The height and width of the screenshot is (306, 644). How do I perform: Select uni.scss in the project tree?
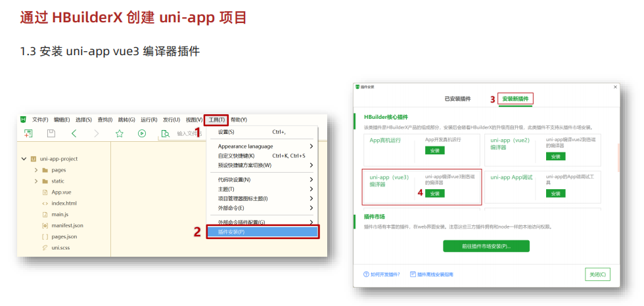[x=60, y=248]
